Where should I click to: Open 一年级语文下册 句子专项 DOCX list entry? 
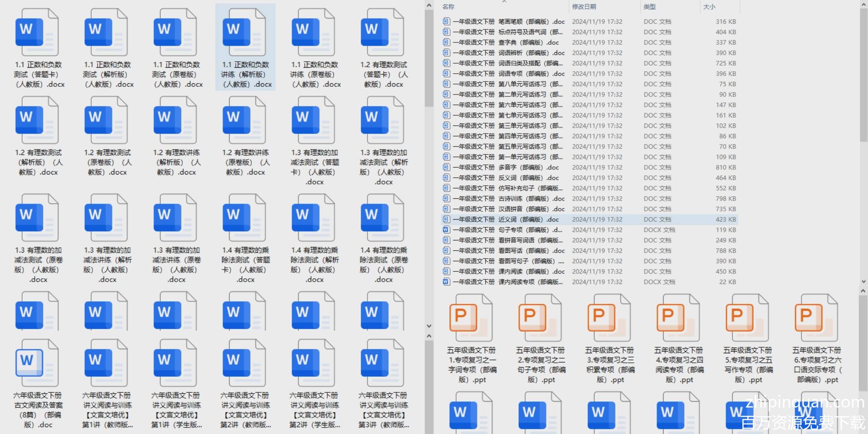pos(508,230)
